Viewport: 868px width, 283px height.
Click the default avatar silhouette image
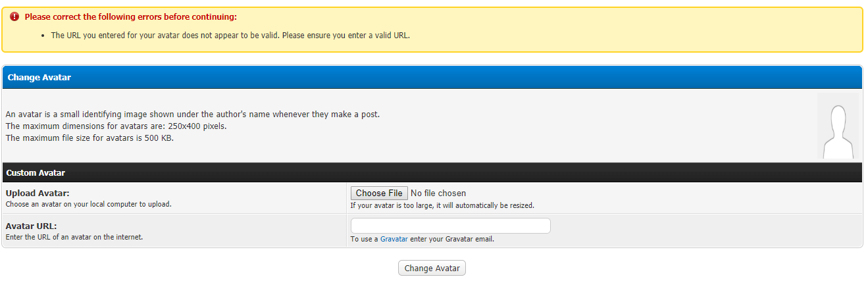coord(838,127)
